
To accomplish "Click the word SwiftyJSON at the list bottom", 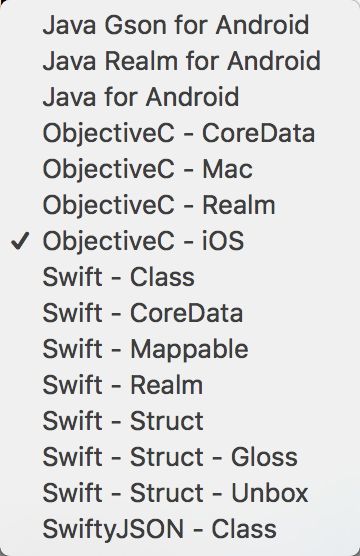I will [x=113, y=530].
